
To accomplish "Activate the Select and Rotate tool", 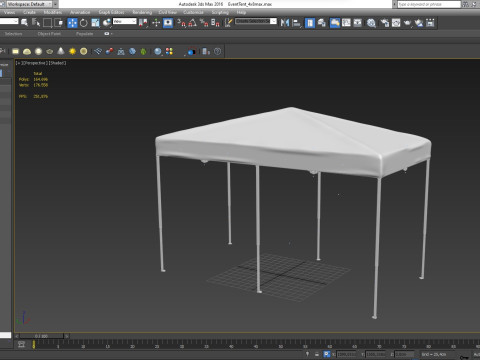I will tap(84, 23).
